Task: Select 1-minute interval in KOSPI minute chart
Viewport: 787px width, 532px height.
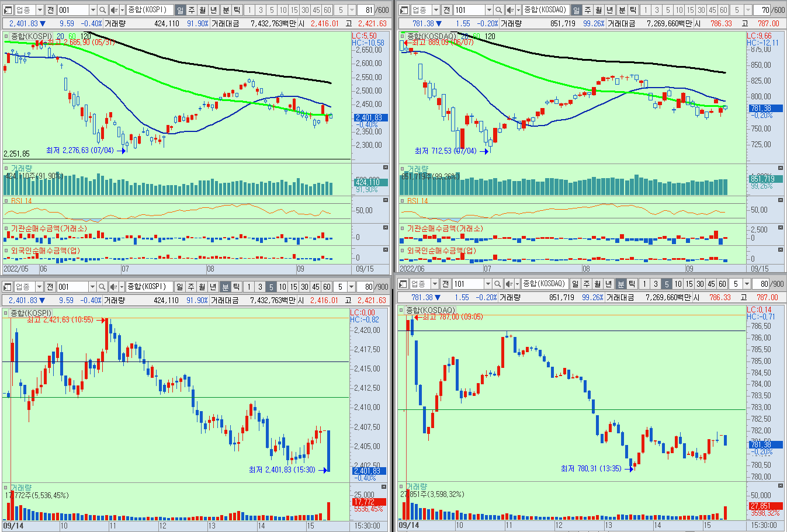Action: click(249, 287)
